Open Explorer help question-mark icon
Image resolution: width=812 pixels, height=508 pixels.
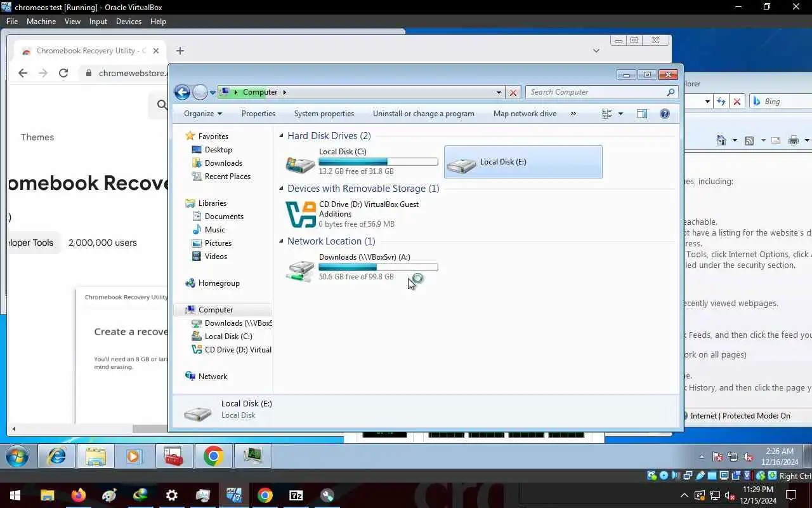[665, 114]
